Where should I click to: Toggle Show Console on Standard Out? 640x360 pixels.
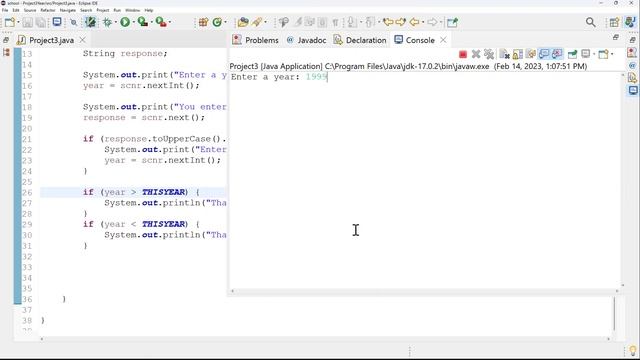point(544,54)
